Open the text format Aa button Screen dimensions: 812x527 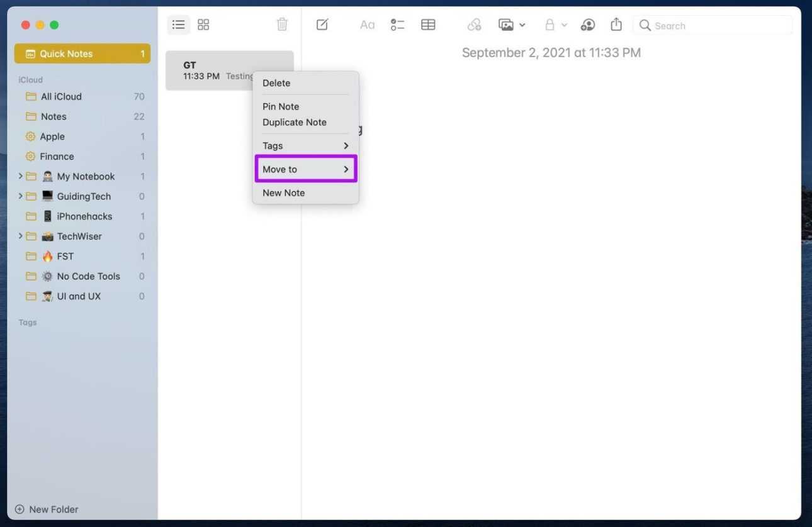[367, 25]
